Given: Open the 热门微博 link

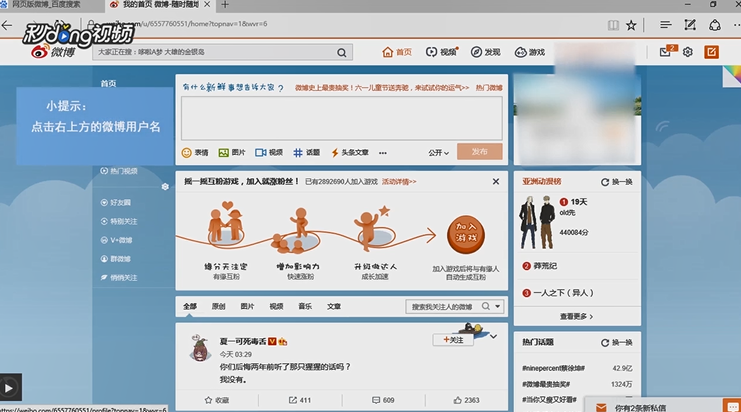Looking at the screenshot, I should (489, 88).
